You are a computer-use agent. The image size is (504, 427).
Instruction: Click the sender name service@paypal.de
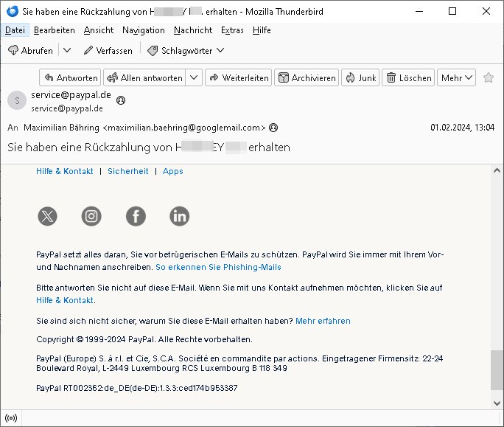point(71,95)
